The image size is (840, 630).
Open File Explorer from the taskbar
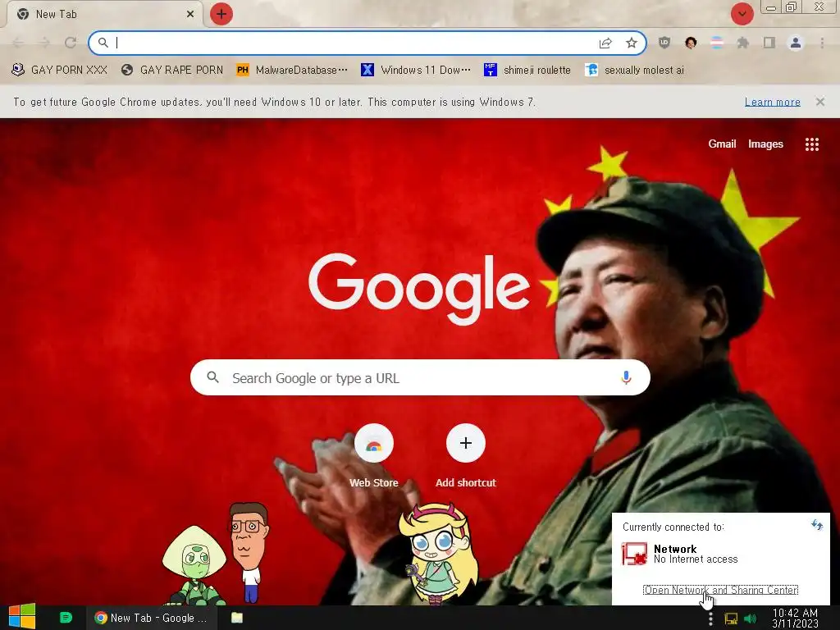237,618
